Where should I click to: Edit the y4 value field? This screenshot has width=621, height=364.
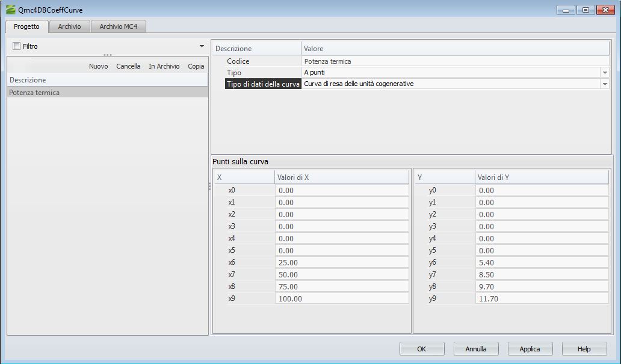point(542,238)
